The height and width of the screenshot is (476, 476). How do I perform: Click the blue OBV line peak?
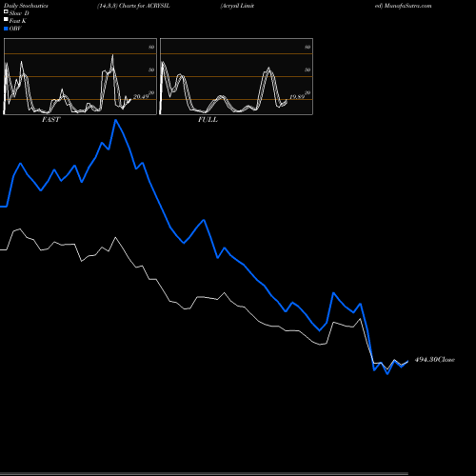pyautogui.click(x=116, y=120)
